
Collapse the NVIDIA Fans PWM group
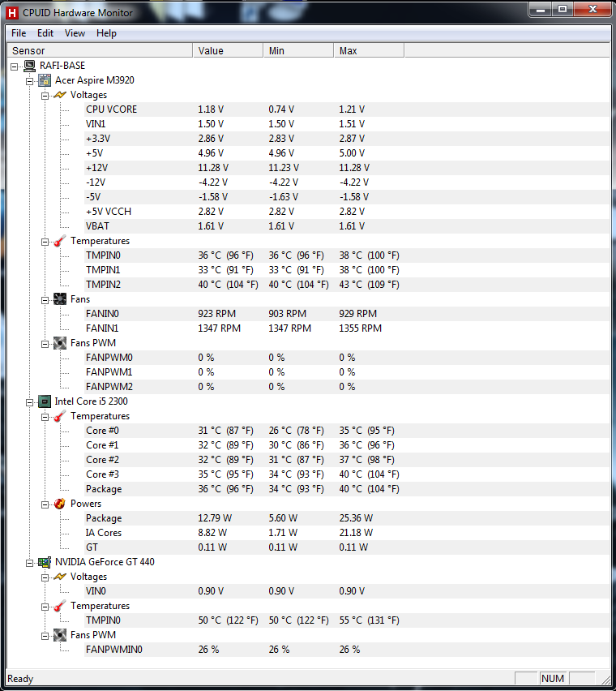click(45, 637)
